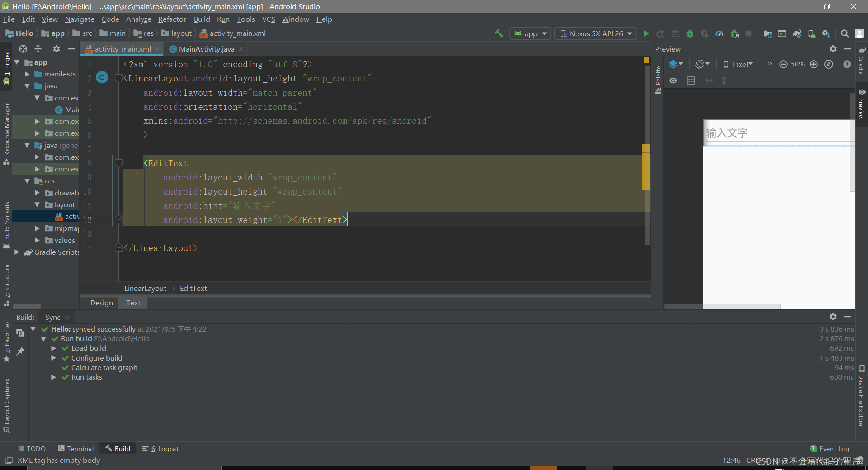Click the Stop square icon in toolbar

pyautogui.click(x=749, y=33)
